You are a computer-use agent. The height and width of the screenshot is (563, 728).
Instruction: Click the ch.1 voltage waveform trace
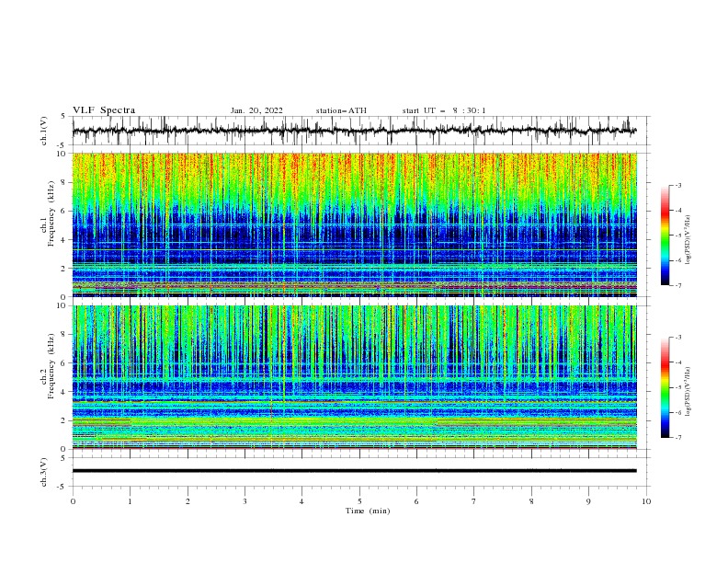pos(354,131)
